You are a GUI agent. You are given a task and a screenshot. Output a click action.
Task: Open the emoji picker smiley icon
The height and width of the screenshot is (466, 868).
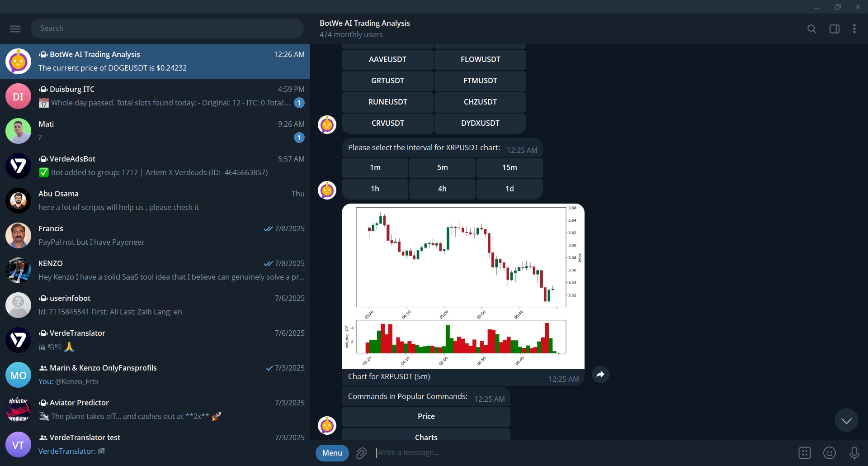tap(830, 453)
